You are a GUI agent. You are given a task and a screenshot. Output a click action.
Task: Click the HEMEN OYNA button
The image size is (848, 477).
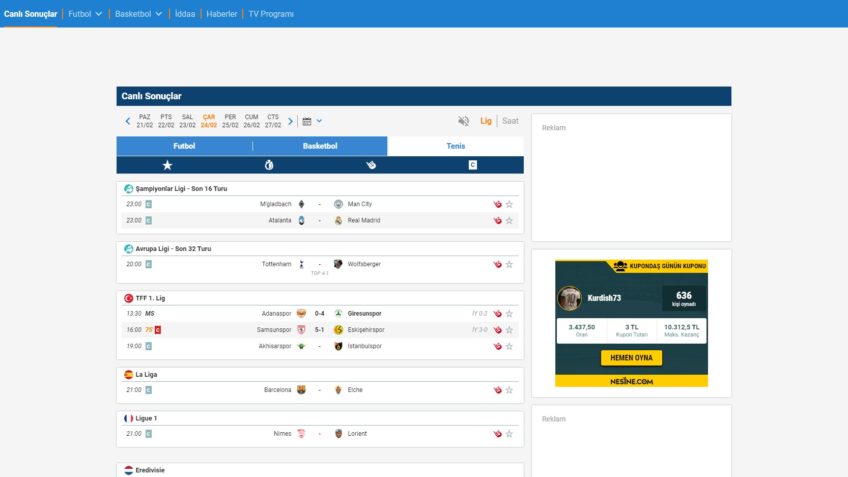click(631, 358)
